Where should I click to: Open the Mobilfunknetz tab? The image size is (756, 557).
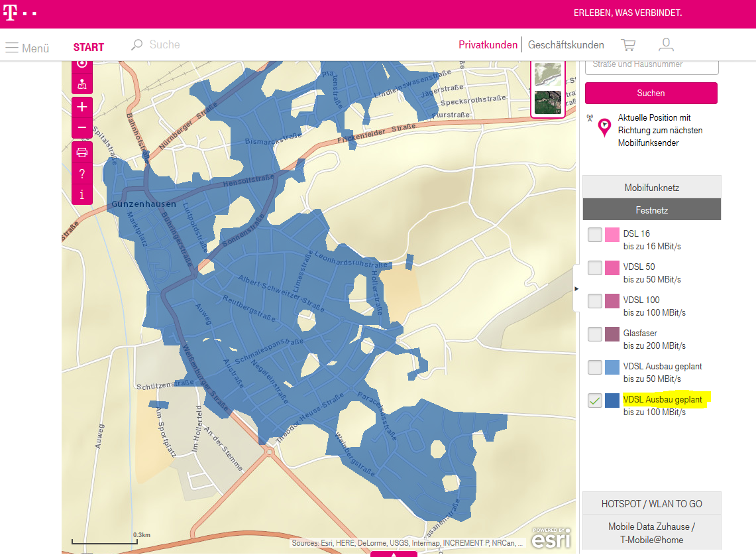(652, 187)
